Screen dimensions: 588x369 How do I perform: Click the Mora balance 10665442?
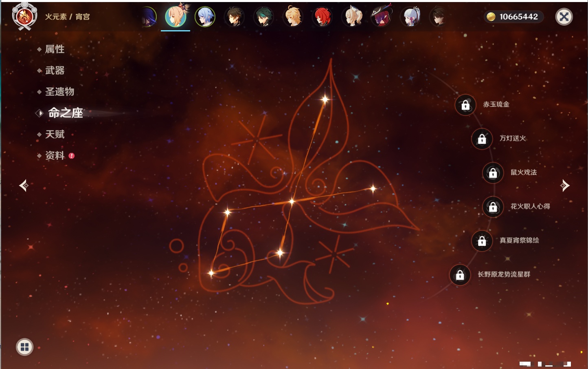pyautogui.click(x=518, y=17)
